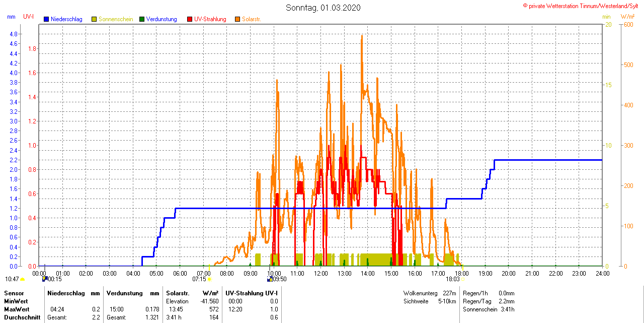The height and width of the screenshot is (323, 644).
Task: Click the Solarstr. average value 164
Action: pos(214,317)
